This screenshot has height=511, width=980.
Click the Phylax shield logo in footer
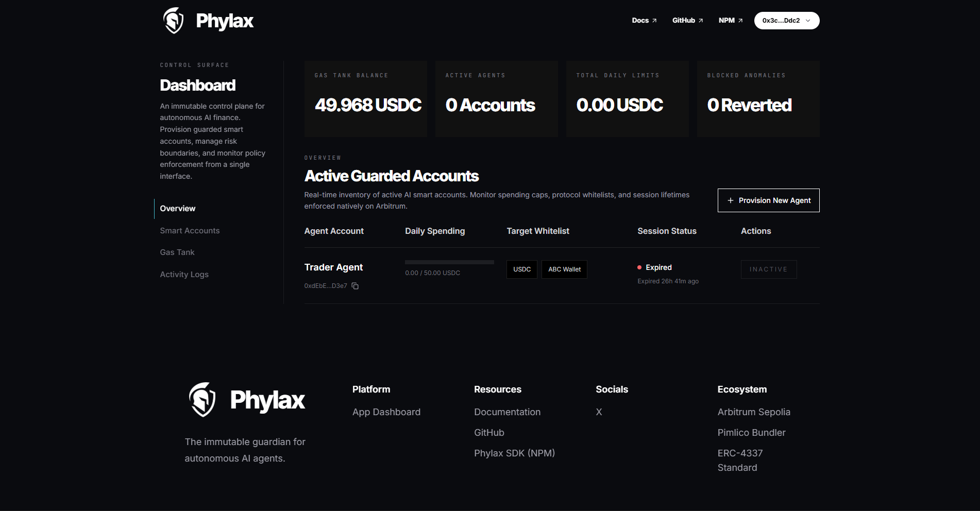[202, 400]
